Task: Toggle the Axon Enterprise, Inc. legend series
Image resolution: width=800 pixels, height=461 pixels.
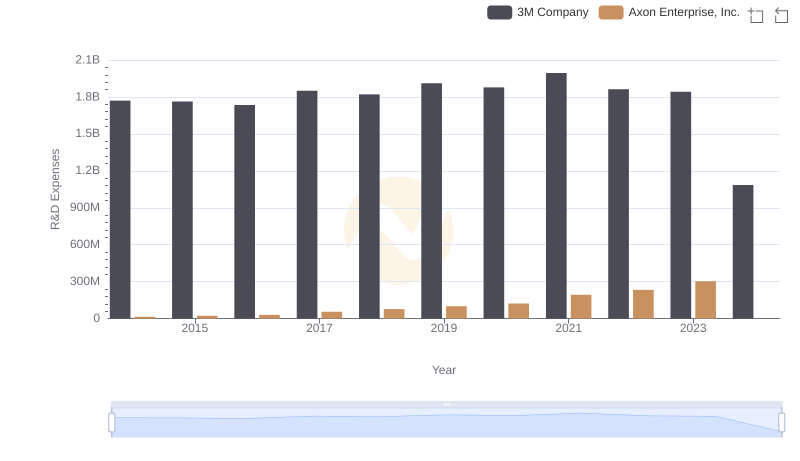Action: (669, 12)
